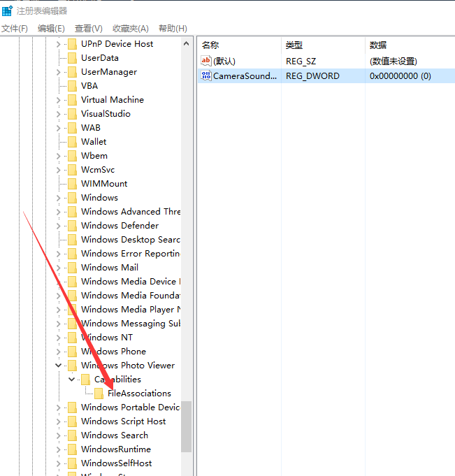455x476 pixels.
Task: Open the 收藏夹(A) menu
Action: point(131,29)
